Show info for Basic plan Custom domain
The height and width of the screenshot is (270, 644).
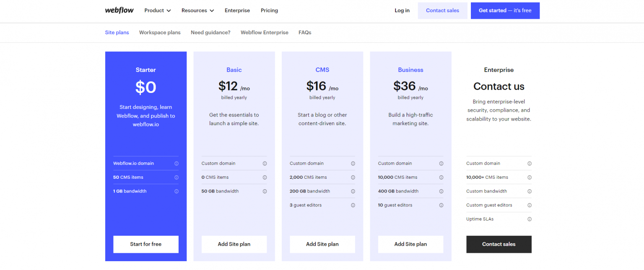[265, 163]
